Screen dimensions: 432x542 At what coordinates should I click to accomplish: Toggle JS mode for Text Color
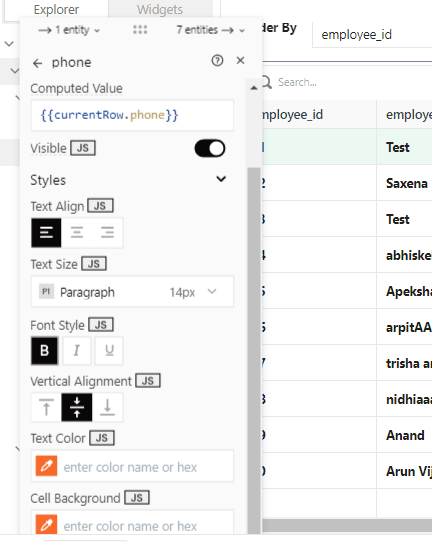[x=102, y=438]
